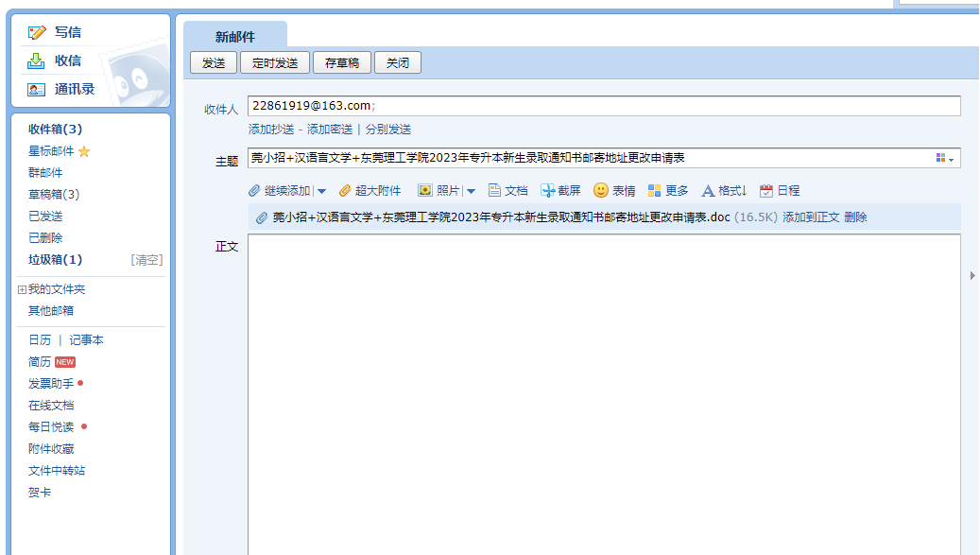This screenshot has width=980, height=555.
Task: Click the inbox download icon beside 收信
Action: point(36,61)
